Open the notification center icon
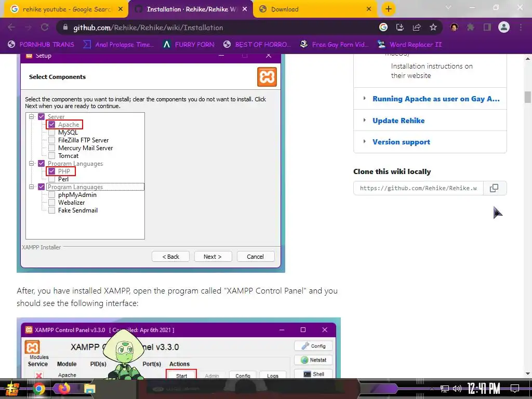Screen dimensions: 532x399 click(x=515, y=389)
